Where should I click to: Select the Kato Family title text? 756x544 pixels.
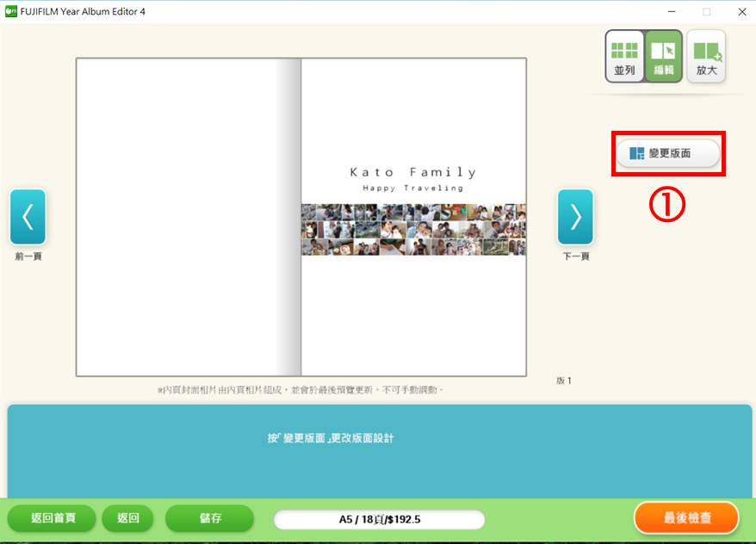(x=412, y=172)
